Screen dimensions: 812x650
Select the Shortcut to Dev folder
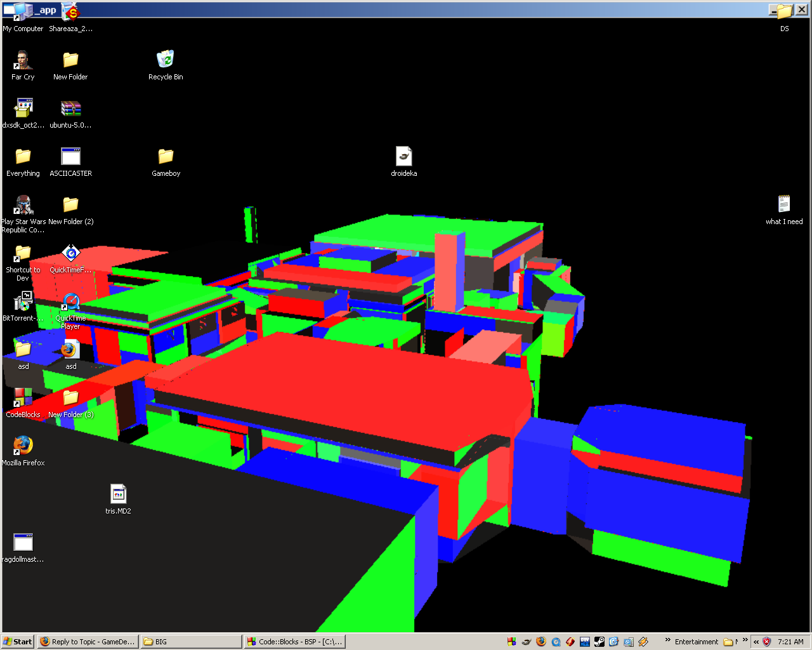[23, 262]
